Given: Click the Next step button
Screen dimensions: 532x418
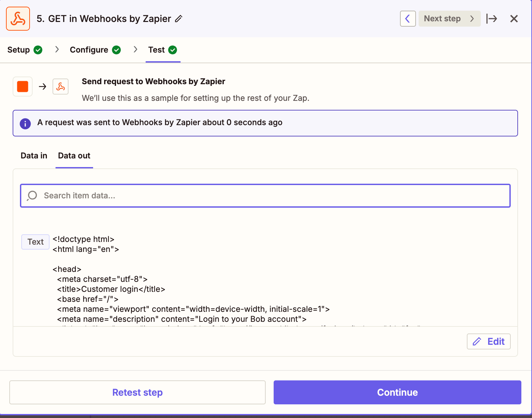Looking at the screenshot, I should [x=449, y=19].
